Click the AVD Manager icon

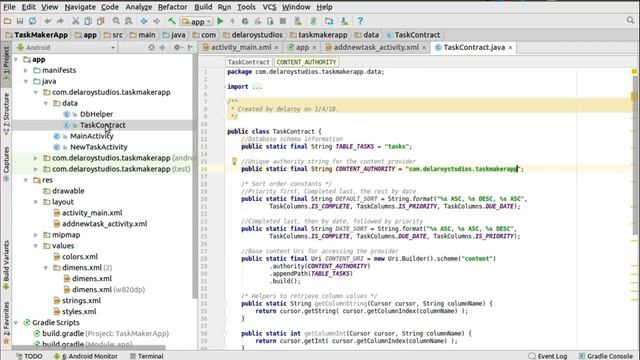pyautogui.click(x=298, y=21)
